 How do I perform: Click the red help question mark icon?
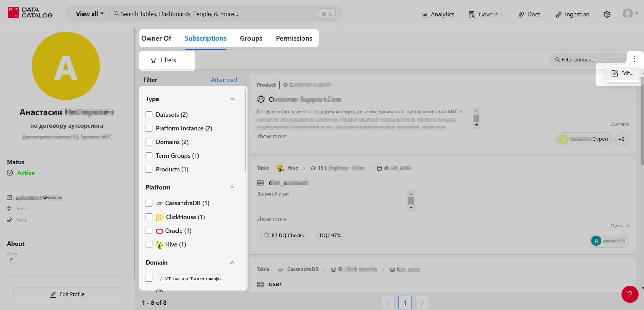pyautogui.click(x=630, y=294)
